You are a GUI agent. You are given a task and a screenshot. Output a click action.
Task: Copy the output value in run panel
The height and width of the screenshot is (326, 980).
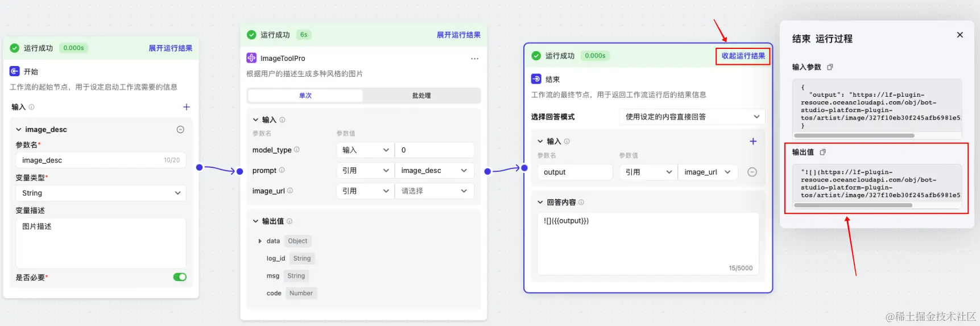pos(822,152)
